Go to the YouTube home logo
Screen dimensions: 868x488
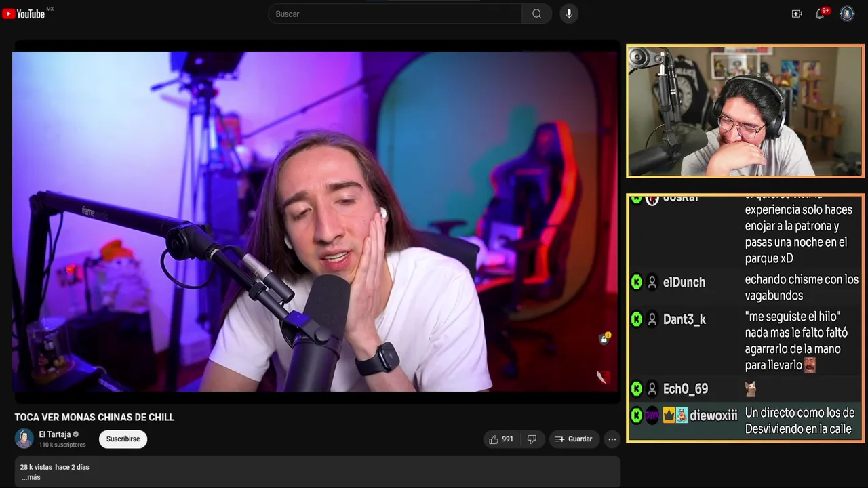pos(24,14)
